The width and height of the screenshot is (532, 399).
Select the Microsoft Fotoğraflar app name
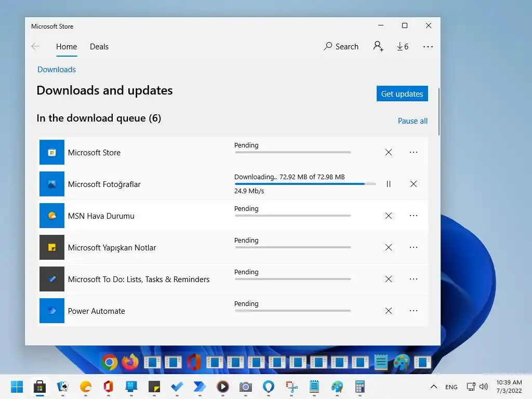pyautogui.click(x=104, y=184)
